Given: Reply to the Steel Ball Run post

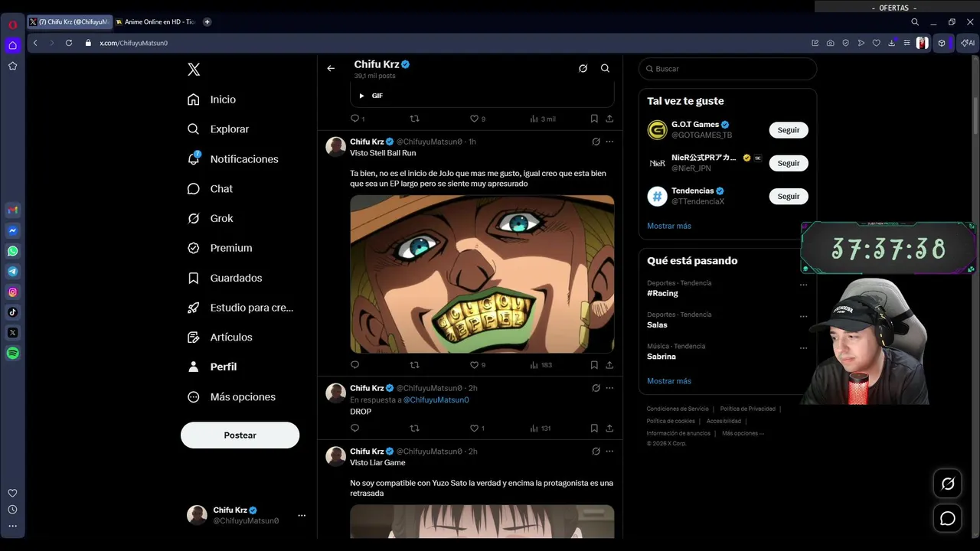Looking at the screenshot, I should pos(354,365).
